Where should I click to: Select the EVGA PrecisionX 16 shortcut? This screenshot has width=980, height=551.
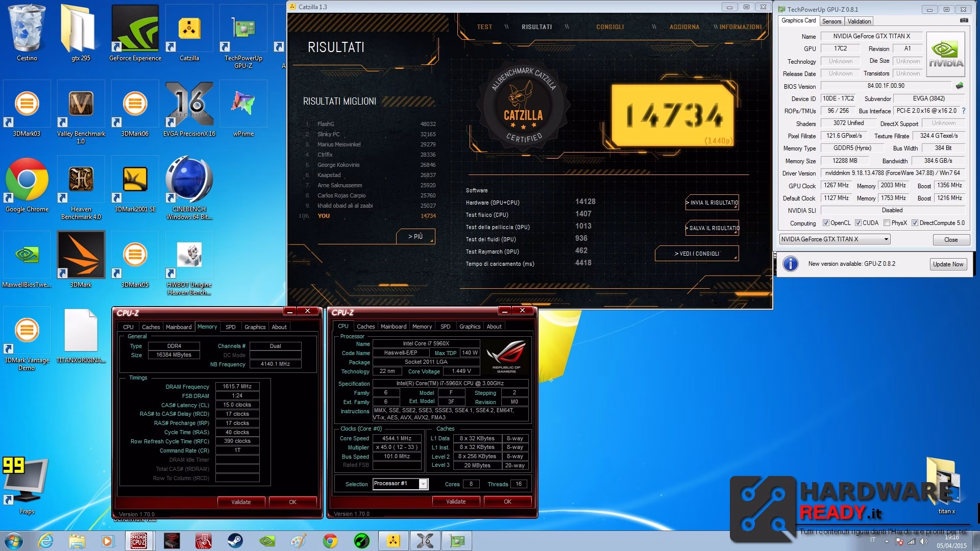coord(189,108)
